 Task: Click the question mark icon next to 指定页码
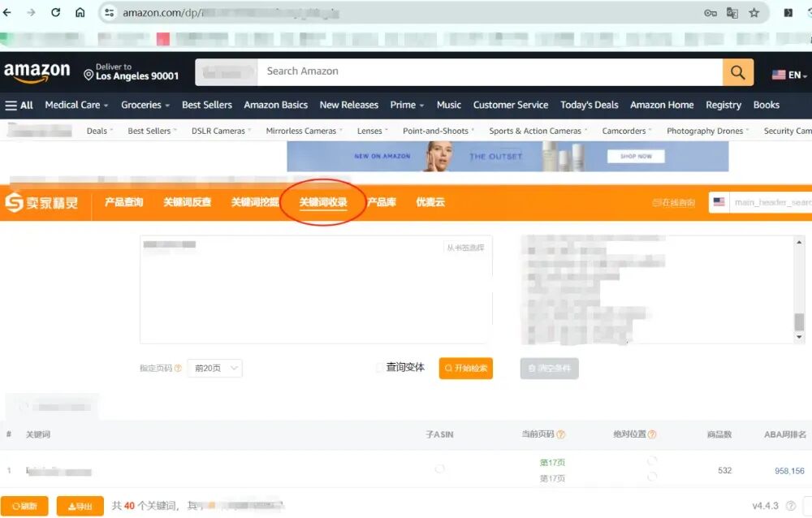pyautogui.click(x=180, y=368)
